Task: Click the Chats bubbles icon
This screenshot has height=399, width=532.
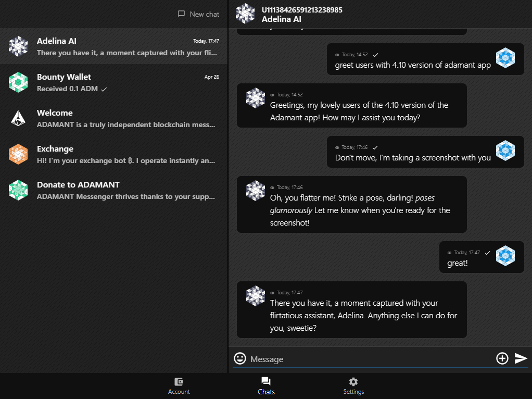Action: pyautogui.click(x=266, y=381)
